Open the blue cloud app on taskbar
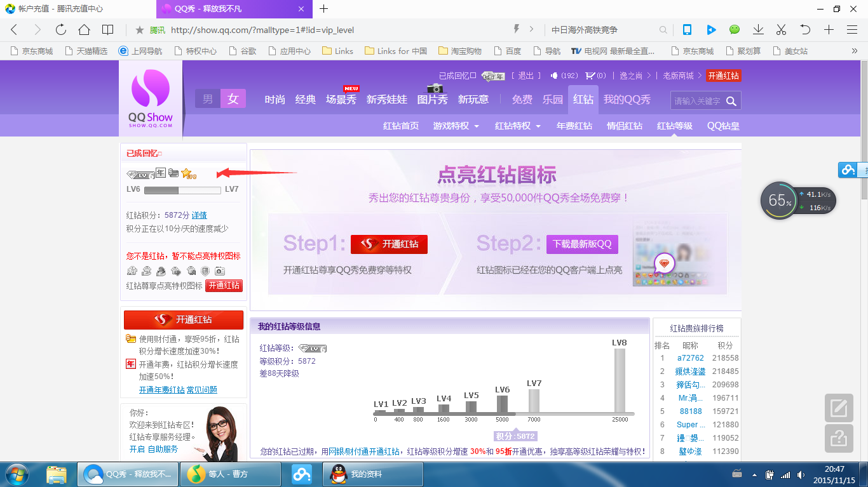The height and width of the screenshot is (487, 868). 302,474
